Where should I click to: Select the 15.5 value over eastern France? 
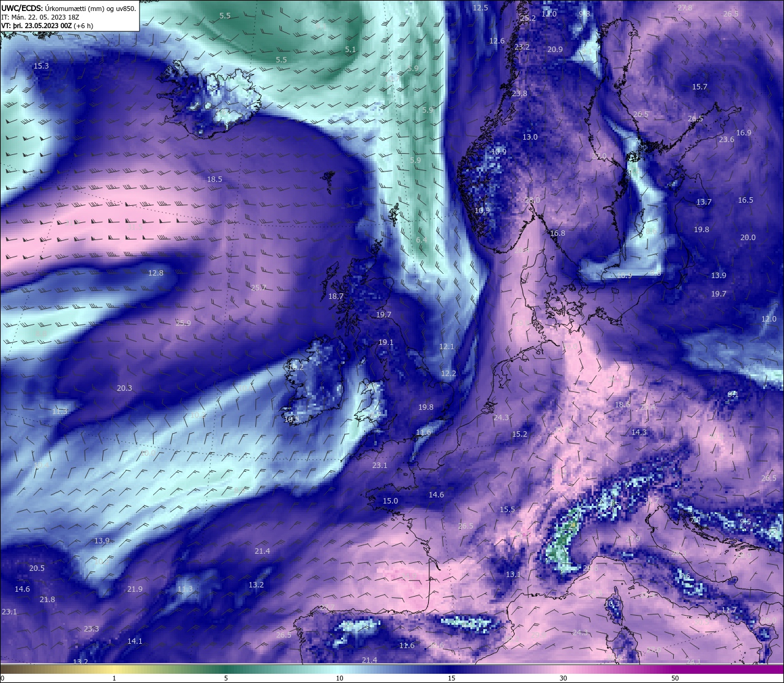pos(507,509)
